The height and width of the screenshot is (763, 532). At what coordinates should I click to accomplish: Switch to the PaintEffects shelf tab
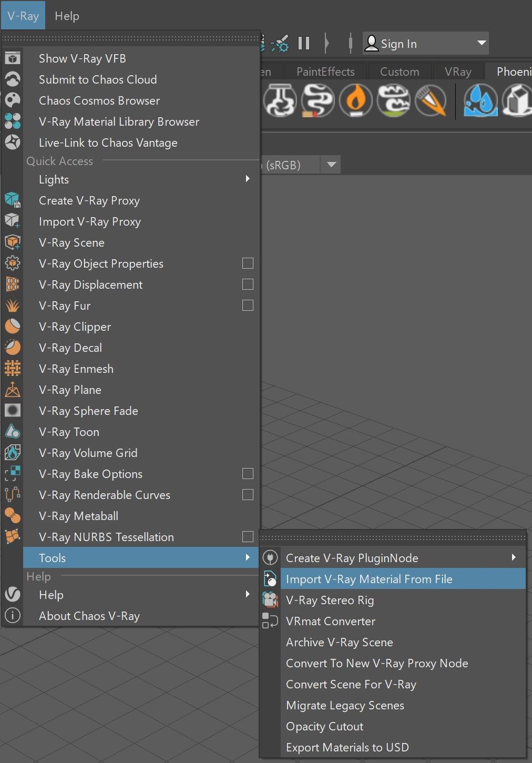(325, 72)
